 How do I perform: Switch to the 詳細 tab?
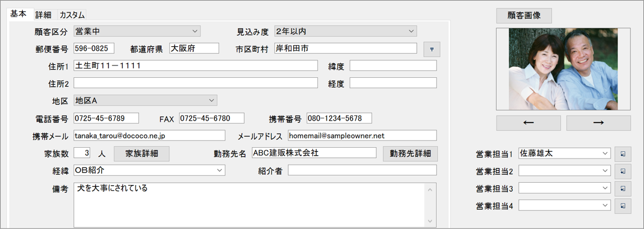point(43,15)
